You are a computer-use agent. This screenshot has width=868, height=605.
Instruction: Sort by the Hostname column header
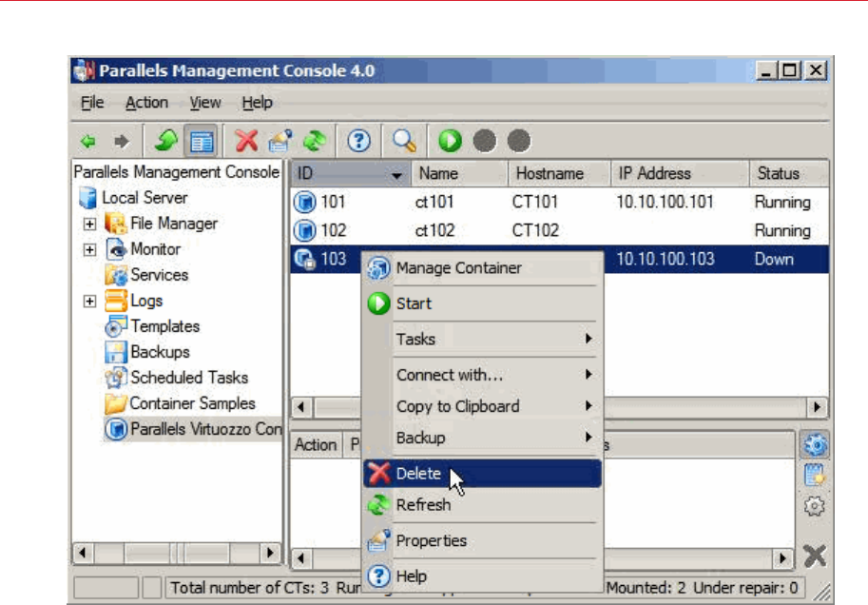tap(559, 174)
